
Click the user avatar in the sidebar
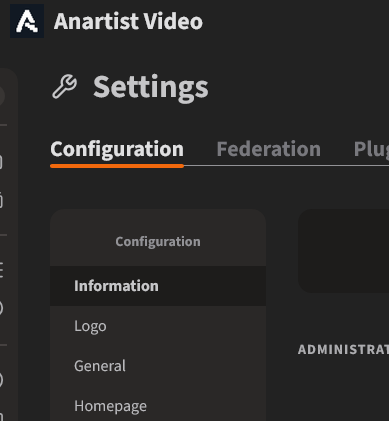tap(2, 96)
